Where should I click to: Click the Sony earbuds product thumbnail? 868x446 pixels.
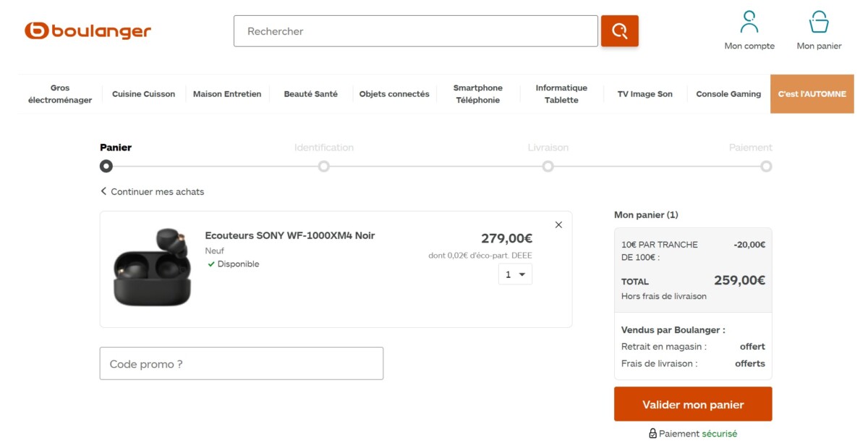(153, 267)
